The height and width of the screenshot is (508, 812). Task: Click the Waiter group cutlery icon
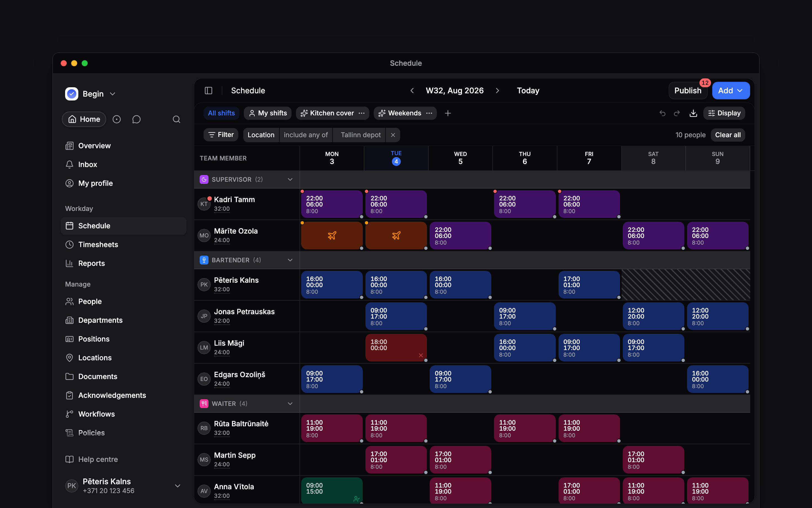[x=204, y=404]
